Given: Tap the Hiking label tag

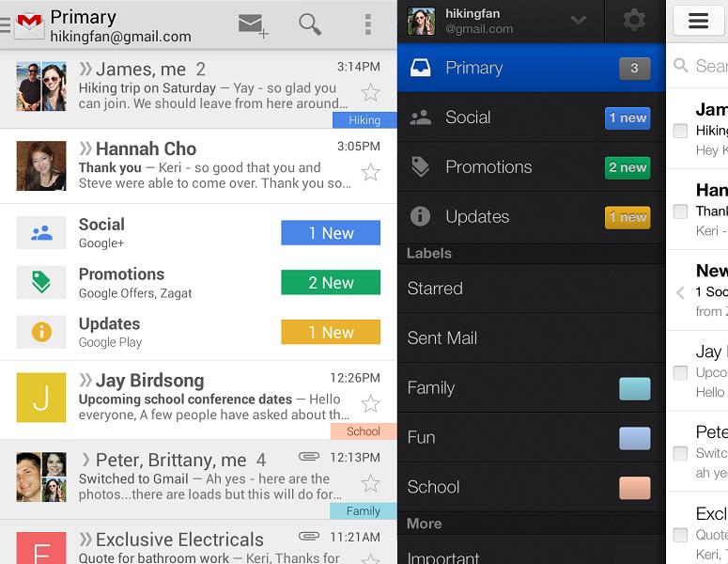Looking at the screenshot, I should point(364,120).
